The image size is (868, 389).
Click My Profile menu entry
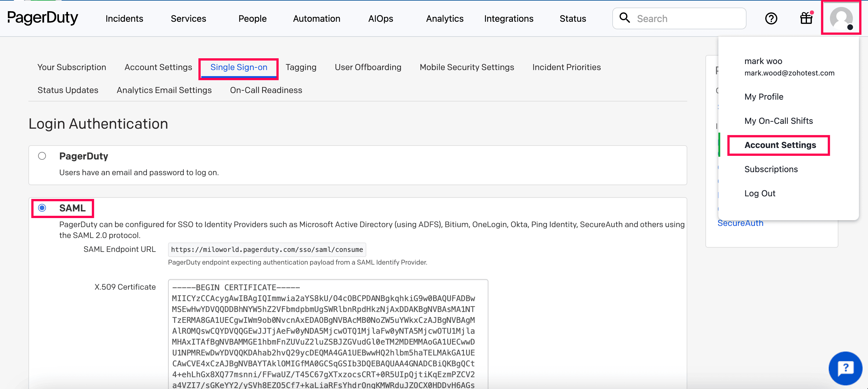pyautogui.click(x=763, y=97)
